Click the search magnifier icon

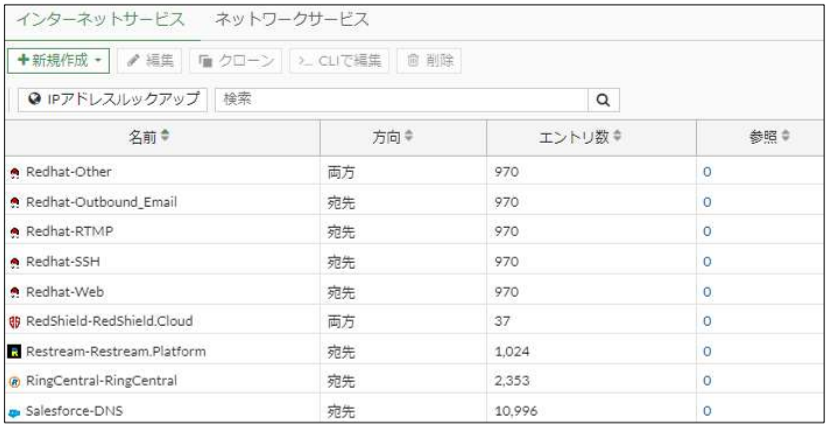(603, 99)
